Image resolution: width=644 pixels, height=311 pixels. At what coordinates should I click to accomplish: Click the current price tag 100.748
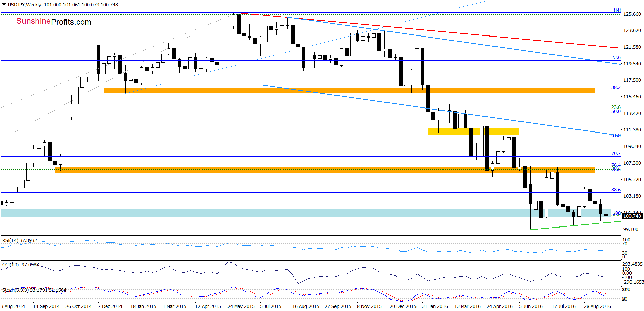tap(632, 216)
